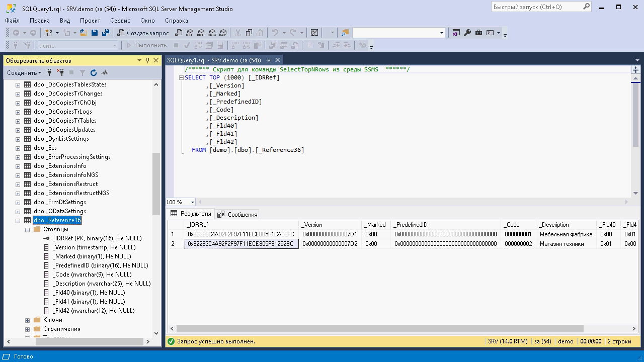Click the Disconnect plug icon
Image resolution: width=644 pixels, height=362 pixels.
pos(60,72)
